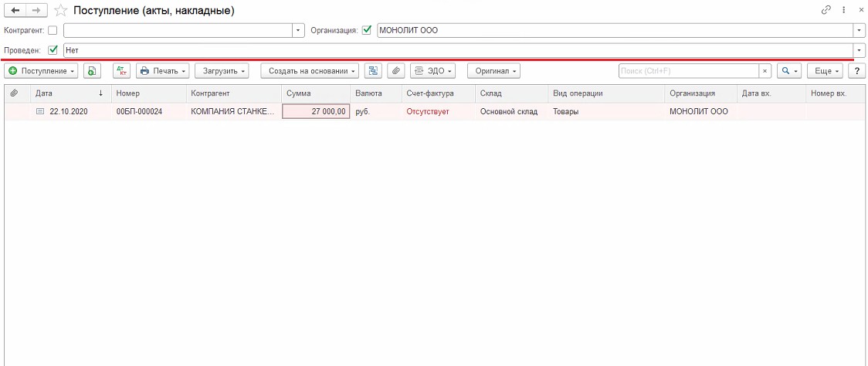868x366 pixels.
Task: Toggle the Проведен filter checkbox
Action: pyautogui.click(x=53, y=50)
